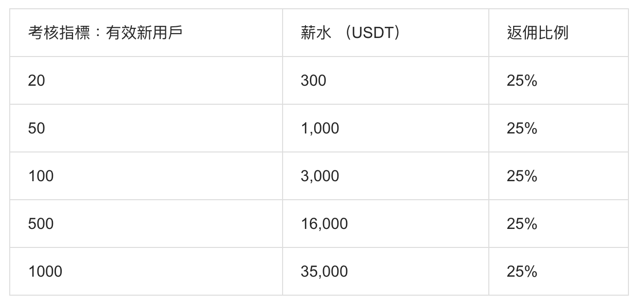Image resolution: width=644 pixels, height=302 pixels.
Task: Click the 500 users cell
Action: [x=146, y=224]
